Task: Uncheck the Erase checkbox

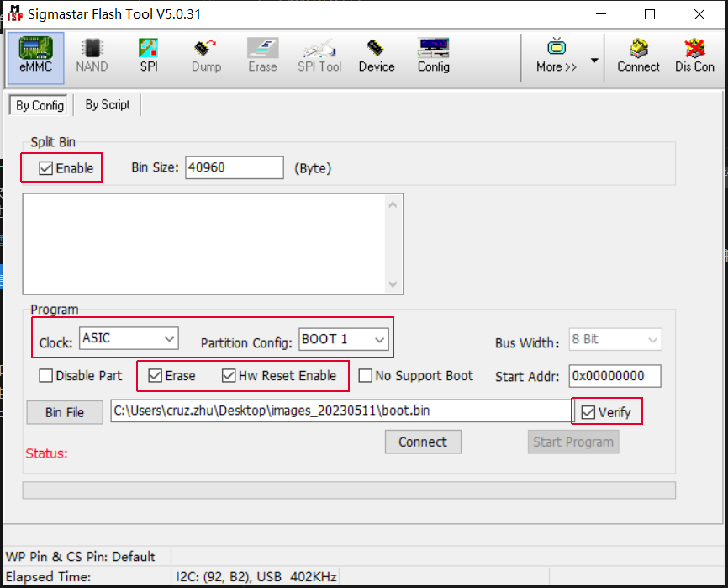Action: pyautogui.click(x=155, y=375)
